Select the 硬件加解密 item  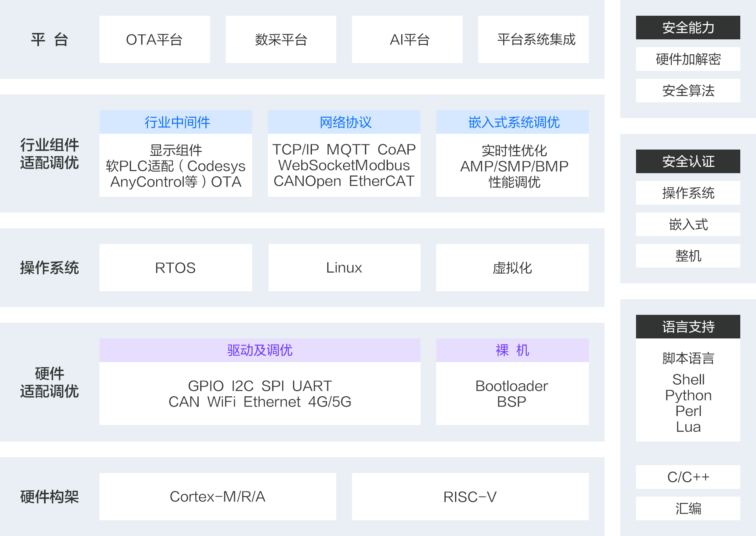tap(688, 59)
